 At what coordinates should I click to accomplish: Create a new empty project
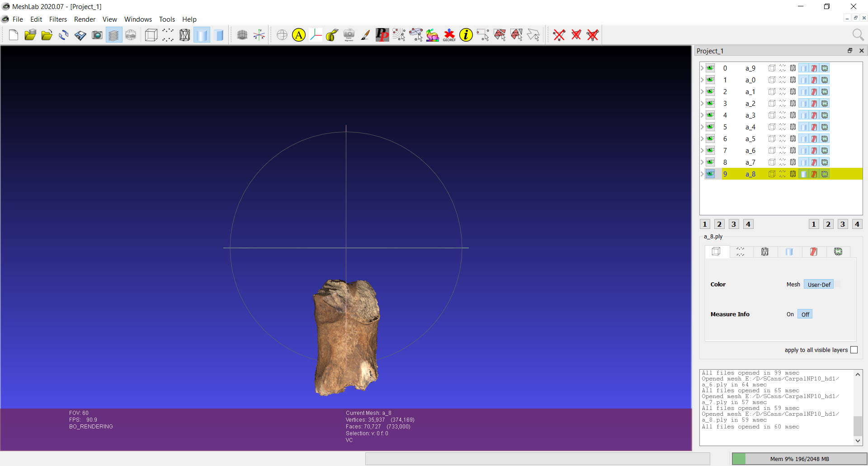[x=14, y=35]
